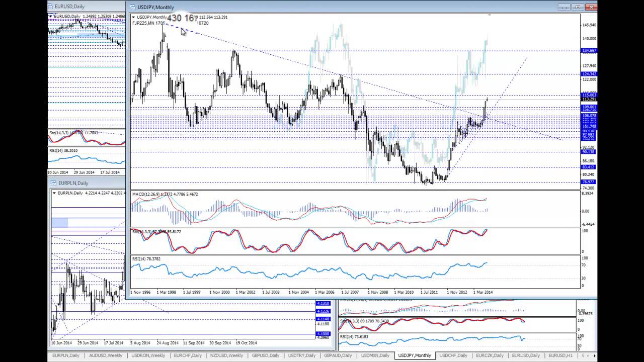Image resolution: width=644 pixels, height=362 pixels.
Task: Click the 124.342 price level label
Action: (x=589, y=74)
